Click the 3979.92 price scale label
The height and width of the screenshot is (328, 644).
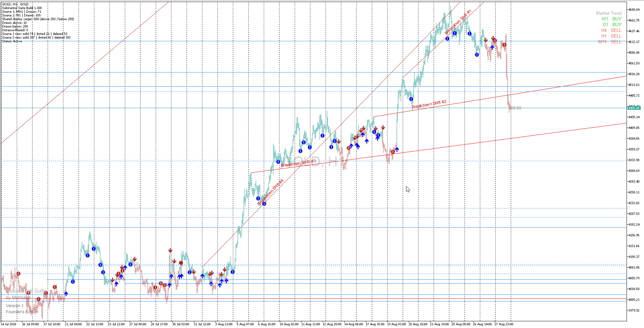pos(634,311)
